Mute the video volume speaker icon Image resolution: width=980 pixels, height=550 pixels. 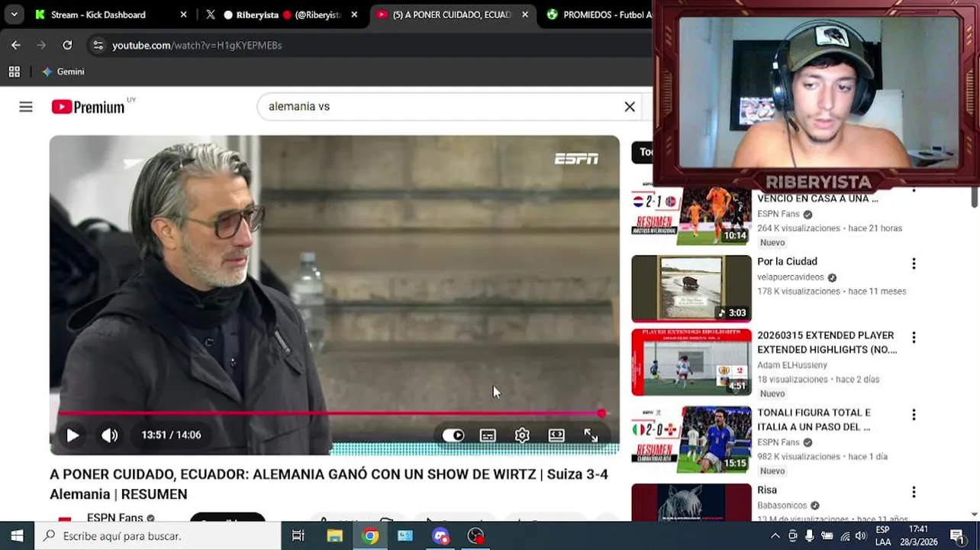[110, 435]
